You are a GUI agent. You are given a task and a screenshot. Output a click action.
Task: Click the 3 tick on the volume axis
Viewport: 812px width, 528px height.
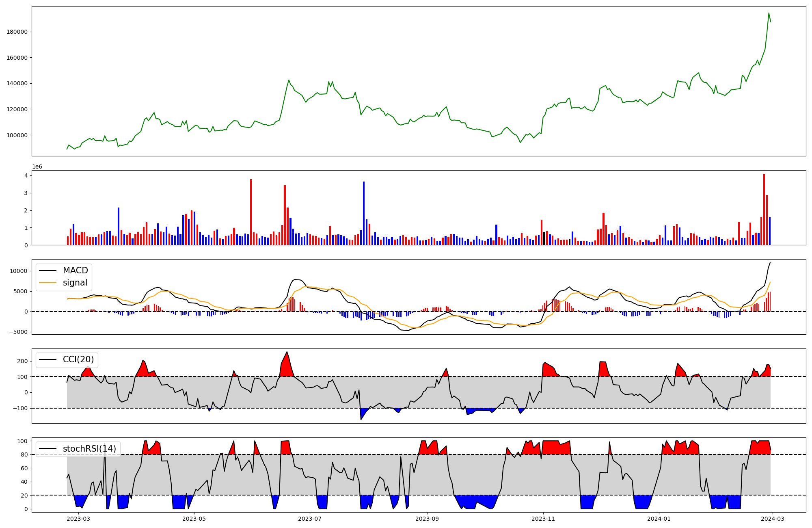pyautogui.click(x=26, y=193)
